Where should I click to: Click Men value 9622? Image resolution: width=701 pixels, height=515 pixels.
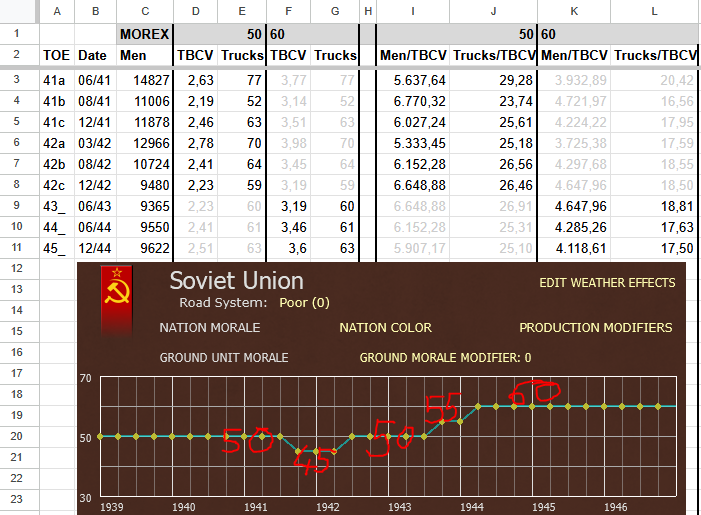click(145, 248)
